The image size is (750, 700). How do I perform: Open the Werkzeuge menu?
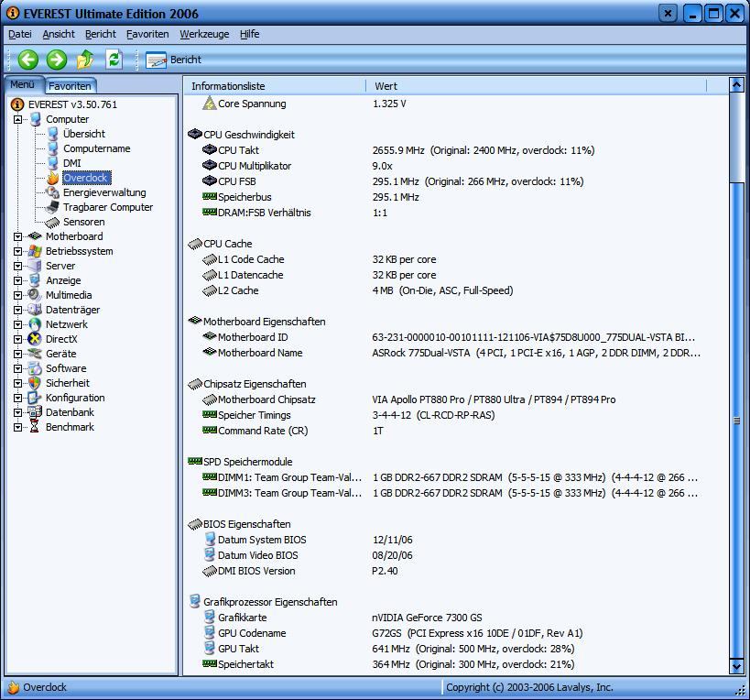[x=204, y=34]
